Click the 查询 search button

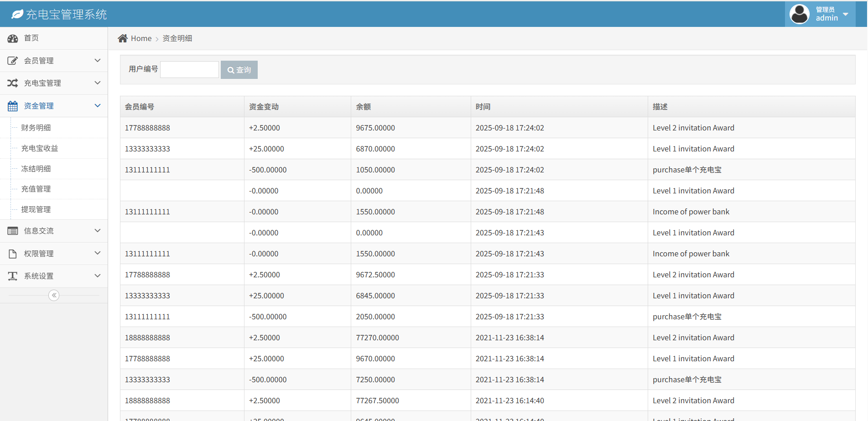(239, 70)
